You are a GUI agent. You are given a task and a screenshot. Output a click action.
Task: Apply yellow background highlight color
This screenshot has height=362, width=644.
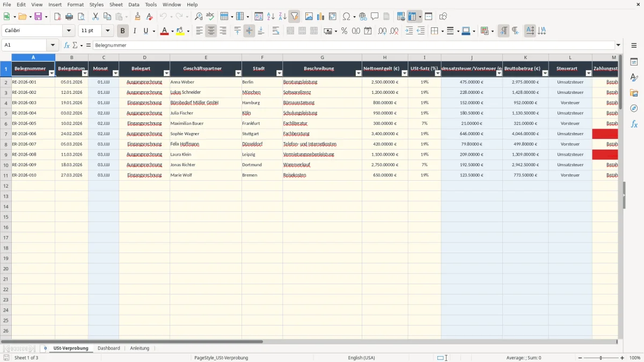pos(180,31)
